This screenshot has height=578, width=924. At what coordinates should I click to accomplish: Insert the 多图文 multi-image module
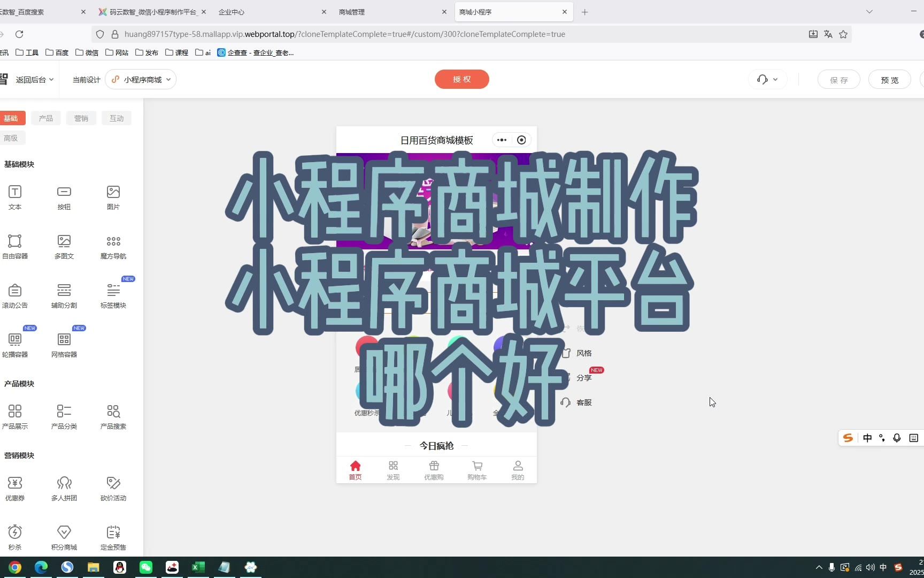coord(64,247)
